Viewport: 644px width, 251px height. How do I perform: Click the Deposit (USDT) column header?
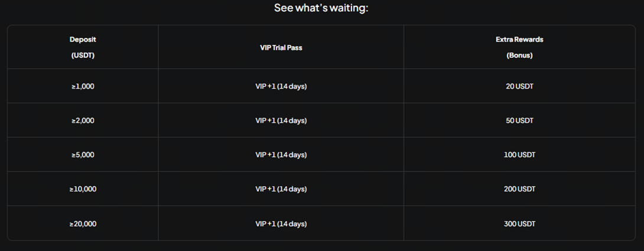(83, 47)
